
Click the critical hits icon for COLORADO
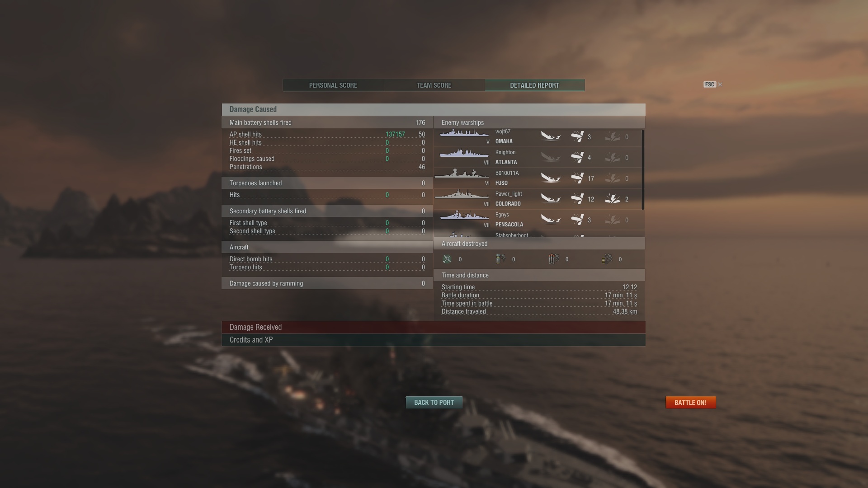613,199
